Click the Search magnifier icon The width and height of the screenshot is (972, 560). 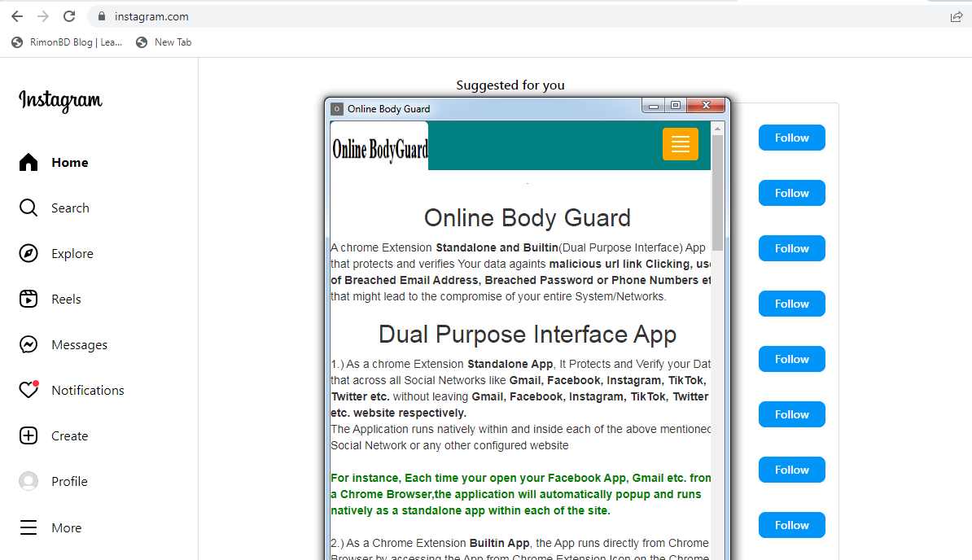coord(28,208)
